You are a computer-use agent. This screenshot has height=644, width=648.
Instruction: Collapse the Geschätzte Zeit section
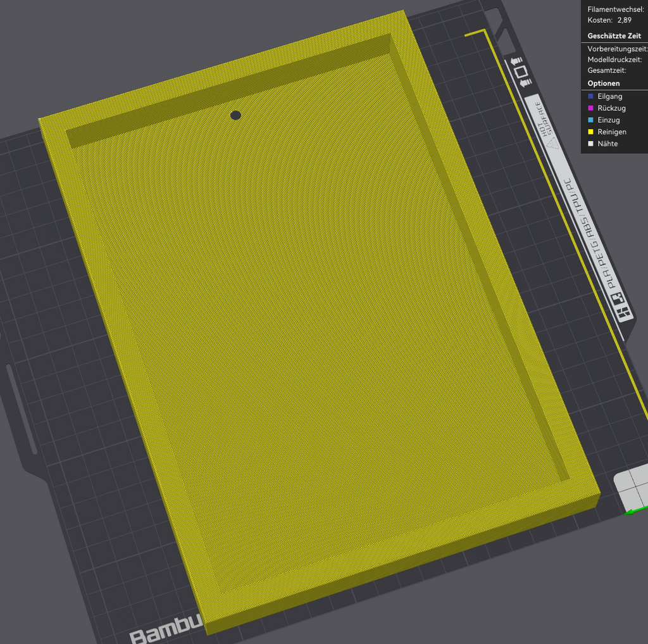click(614, 36)
